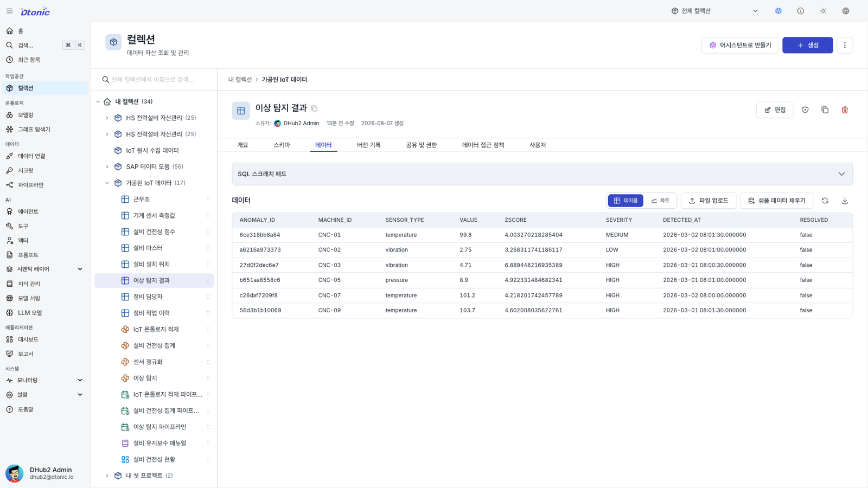The image size is (868, 488).
Task: Toggle light/dark theme sun icon
Action: click(x=823, y=11)
